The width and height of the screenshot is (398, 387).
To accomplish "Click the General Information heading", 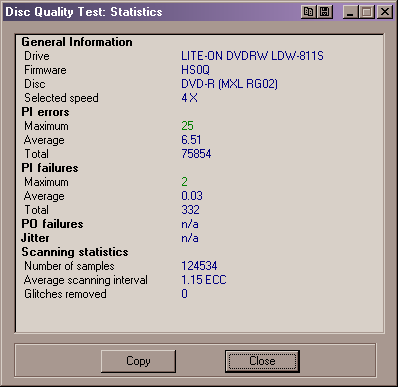I will pyautogui.click(x=77, y=42).
